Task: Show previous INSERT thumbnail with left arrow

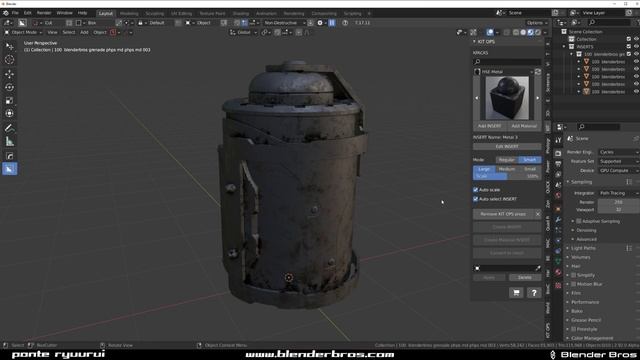Action: [476, 98]
